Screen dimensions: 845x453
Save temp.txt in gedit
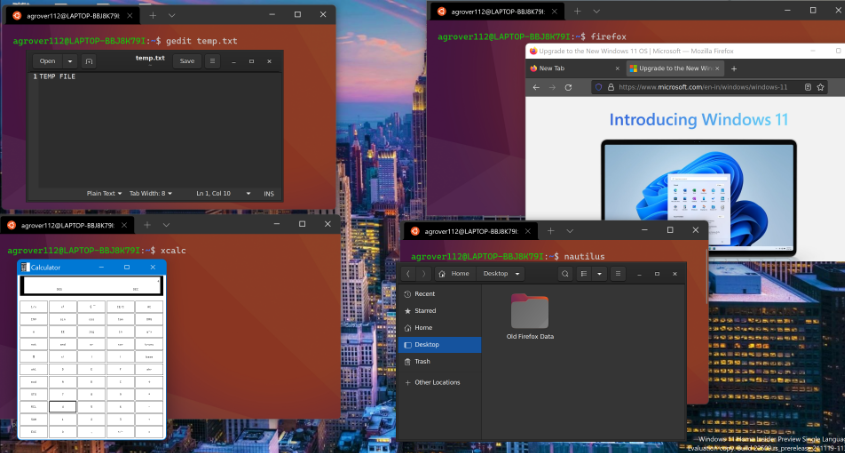[187, 61]
